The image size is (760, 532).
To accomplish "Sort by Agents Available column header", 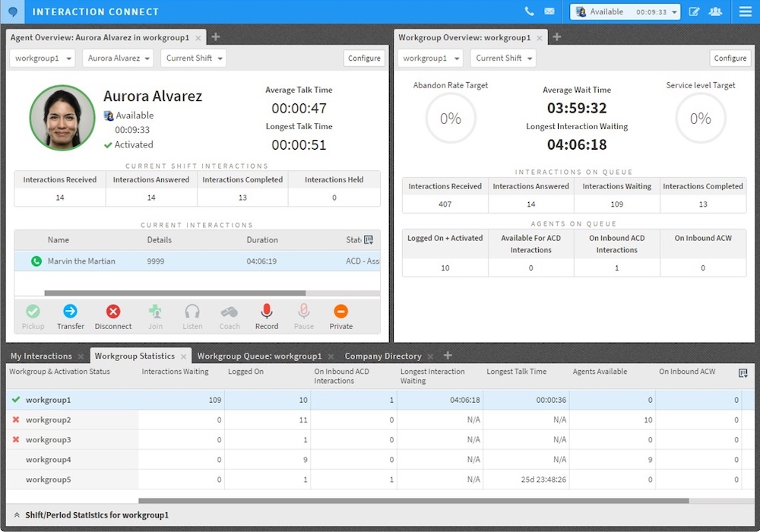I will 600,372.
